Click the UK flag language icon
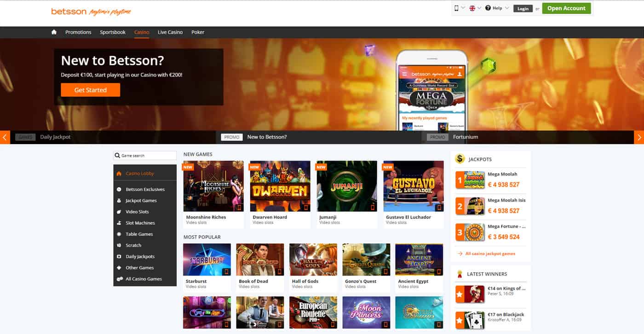The width and height of the screenshot is (644, 334). [472, 8]
